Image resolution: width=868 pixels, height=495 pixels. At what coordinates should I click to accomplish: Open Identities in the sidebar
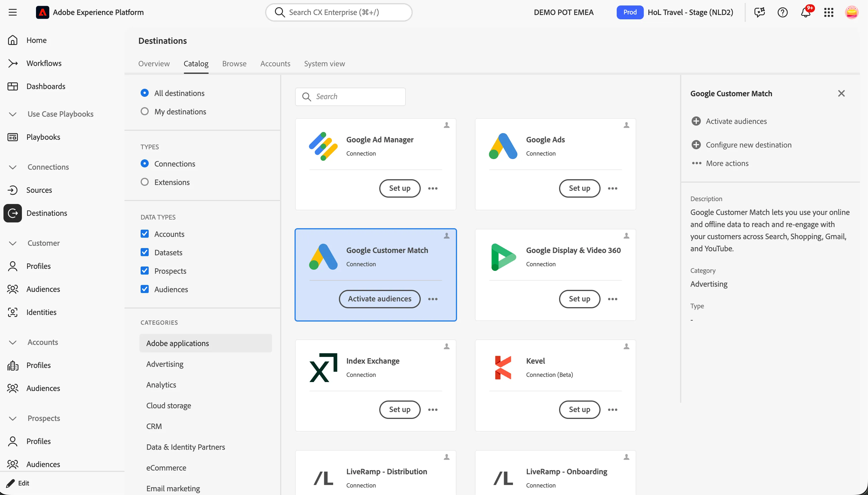pos(41,312)
